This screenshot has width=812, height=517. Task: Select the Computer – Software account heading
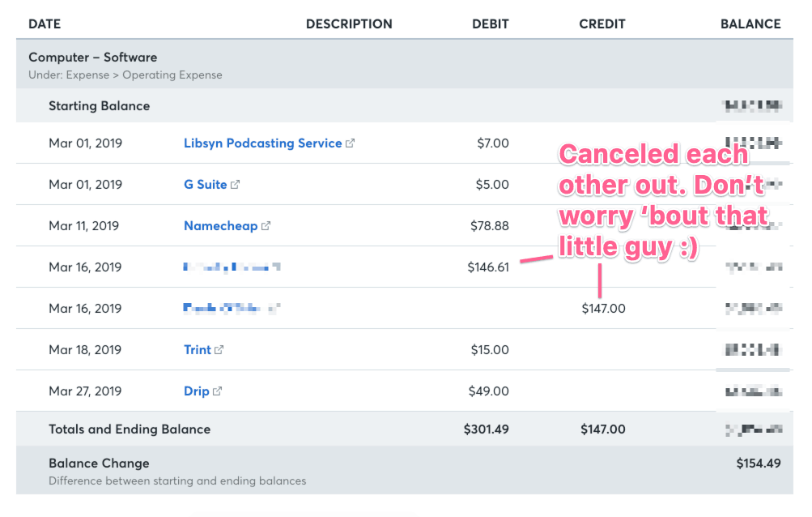click(x=93, y=58)
